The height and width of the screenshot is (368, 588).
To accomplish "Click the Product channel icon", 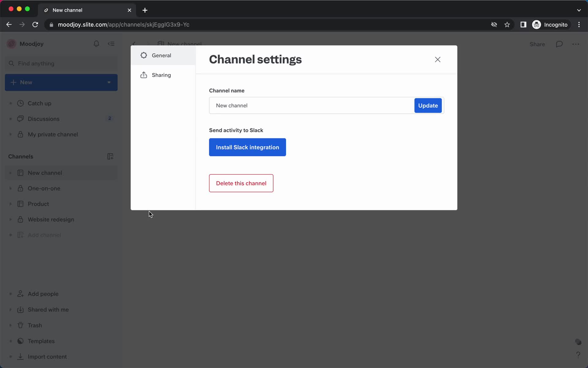I will click(x=21, y=204).
